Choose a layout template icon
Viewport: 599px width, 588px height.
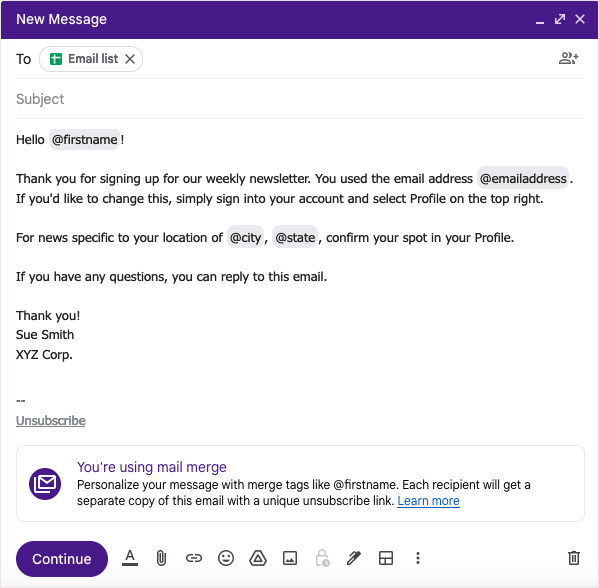click(x=386, y=558)
